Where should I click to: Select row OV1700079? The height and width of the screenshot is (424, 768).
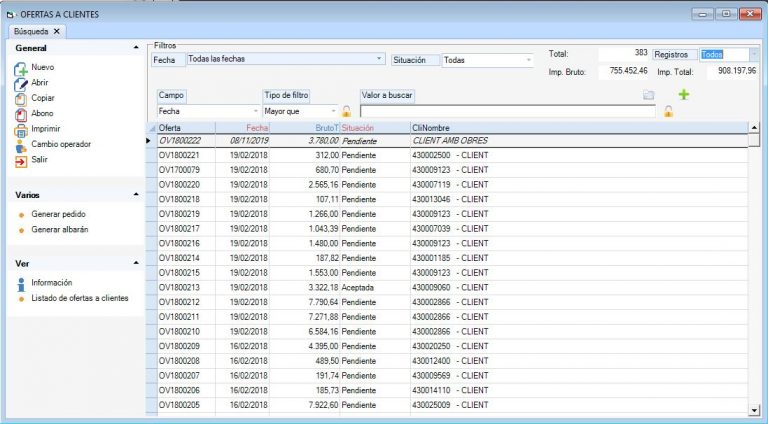point(447,170)
